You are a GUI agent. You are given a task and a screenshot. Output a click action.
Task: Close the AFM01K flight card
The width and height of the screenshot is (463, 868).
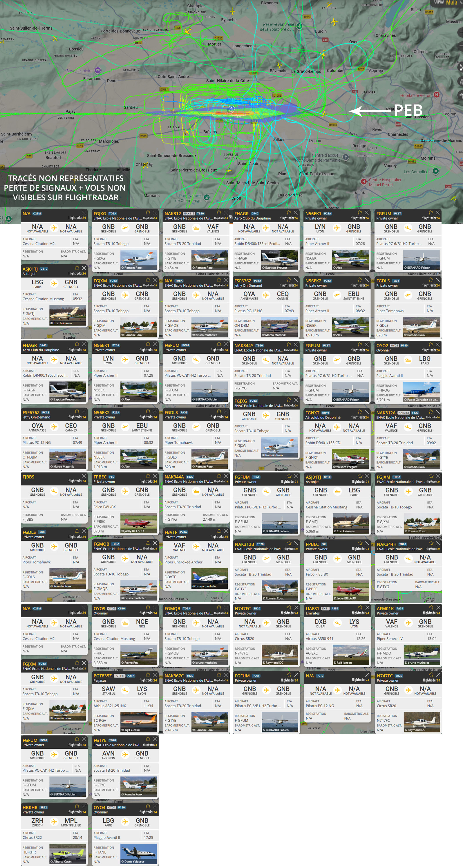click(x=438, y=607)
